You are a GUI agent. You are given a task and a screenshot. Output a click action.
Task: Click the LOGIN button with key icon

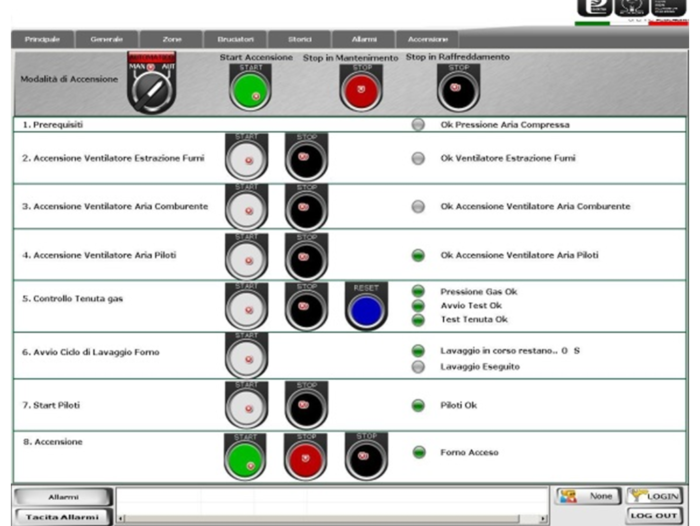[x=654, y=496]
